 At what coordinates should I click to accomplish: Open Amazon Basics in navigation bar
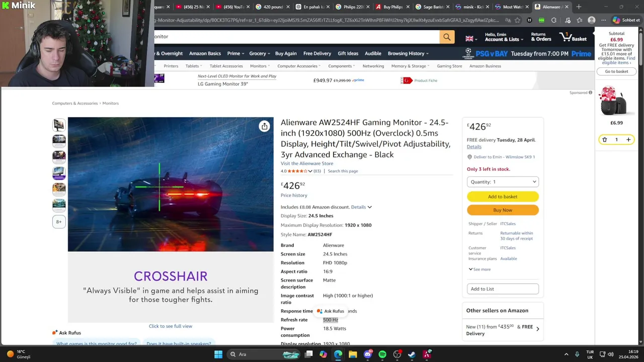tap(205, 53)
